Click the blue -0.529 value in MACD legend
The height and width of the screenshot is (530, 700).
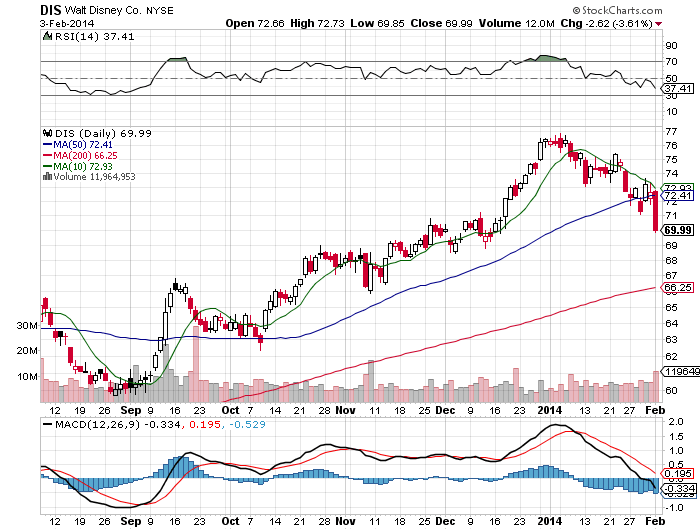(247, 424)
